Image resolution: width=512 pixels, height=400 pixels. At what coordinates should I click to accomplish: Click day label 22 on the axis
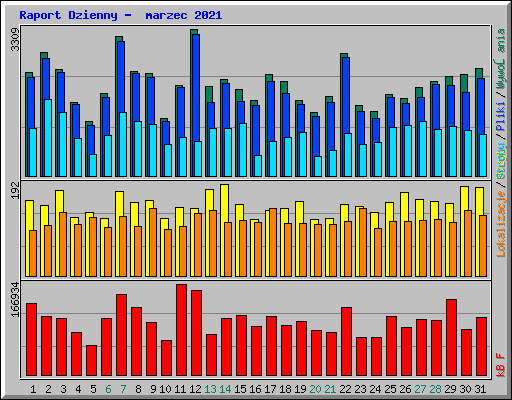pyautogui.click(x=345, y=389)
